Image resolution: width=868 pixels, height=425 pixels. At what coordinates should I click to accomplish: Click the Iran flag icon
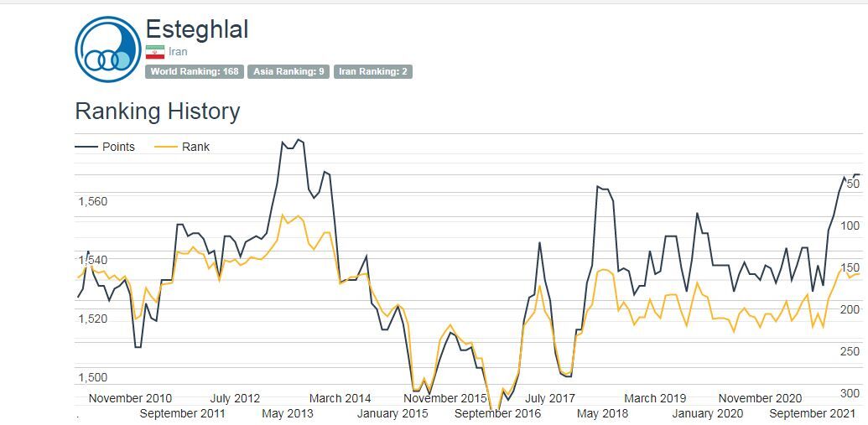(154, 52)
